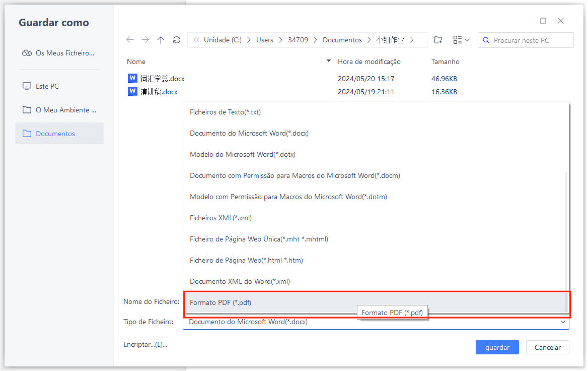Navigate to 34709 folder in breadcrumb

pos(298,40)
